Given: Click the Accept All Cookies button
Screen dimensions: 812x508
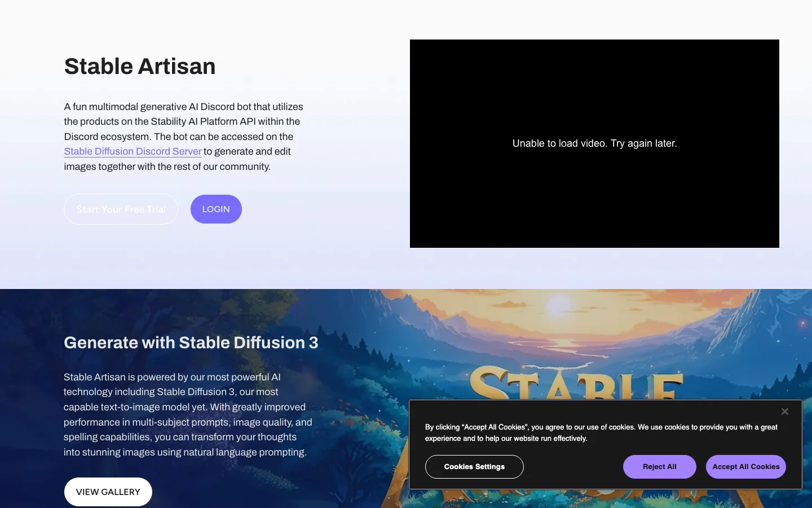Looking at the screenshot, I should click(745, 467).
